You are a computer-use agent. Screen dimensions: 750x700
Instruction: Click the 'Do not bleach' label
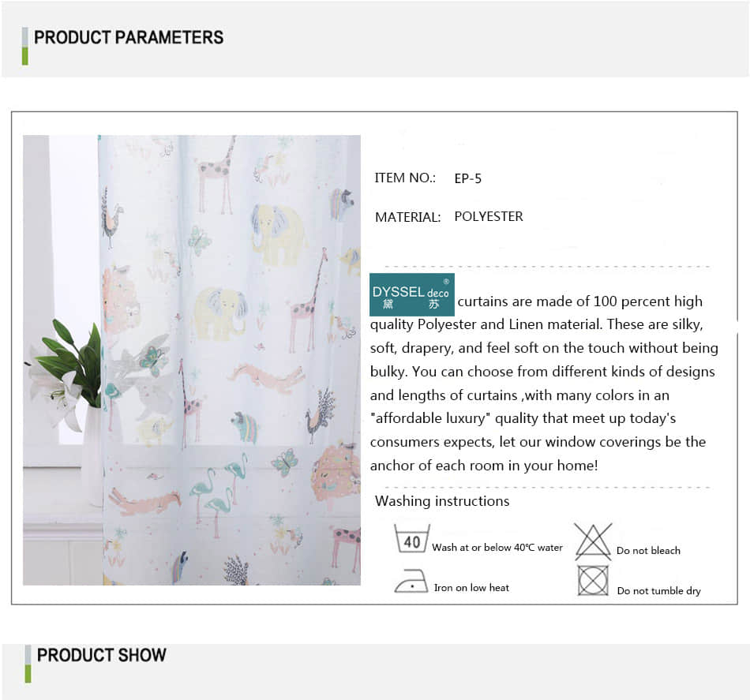coord(648,550)
